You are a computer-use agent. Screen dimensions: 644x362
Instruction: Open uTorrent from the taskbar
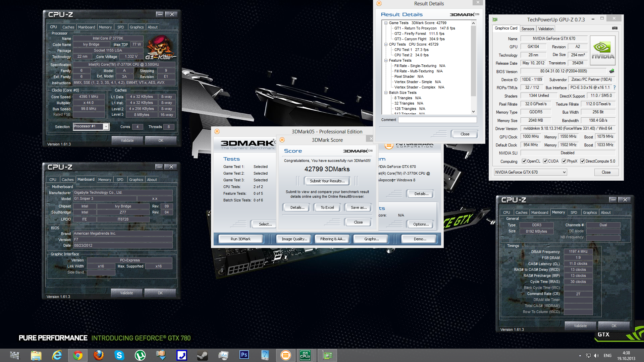[x=140, y=355]
